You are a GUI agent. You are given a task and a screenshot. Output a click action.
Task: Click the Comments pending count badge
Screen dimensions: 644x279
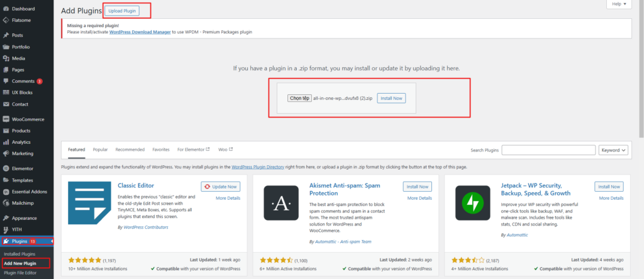click(x=40, y=81)
